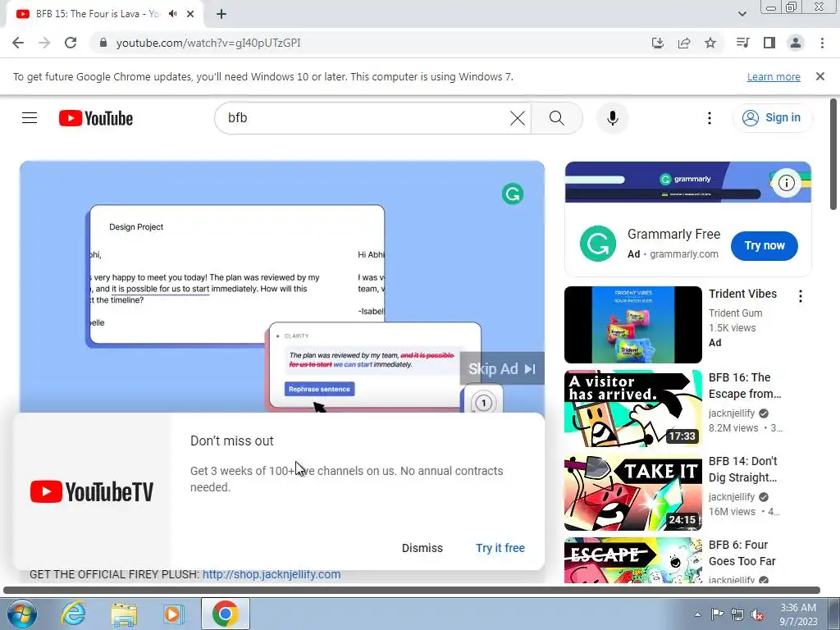The height and width of the screenshot is (630, 840).
Task: Click the site lock icon in the address bar
Action: click(x=103, y=43)
